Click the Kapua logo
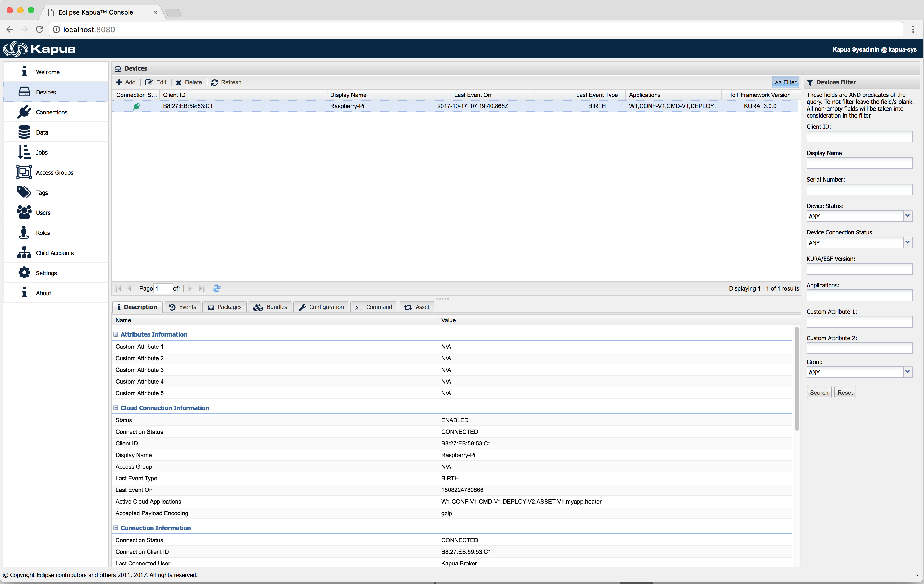The height and width of the screenshot is (584, 924). pos(39,49)
